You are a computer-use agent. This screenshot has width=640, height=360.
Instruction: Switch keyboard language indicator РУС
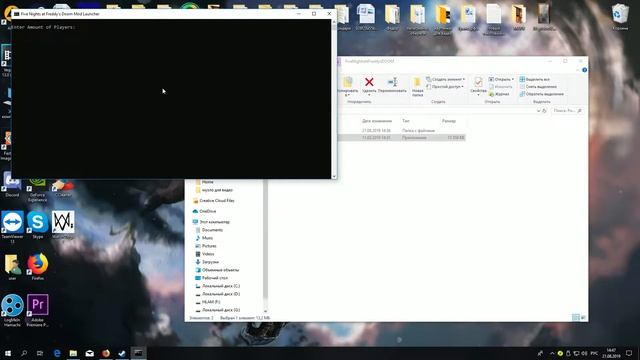[594, 353]
